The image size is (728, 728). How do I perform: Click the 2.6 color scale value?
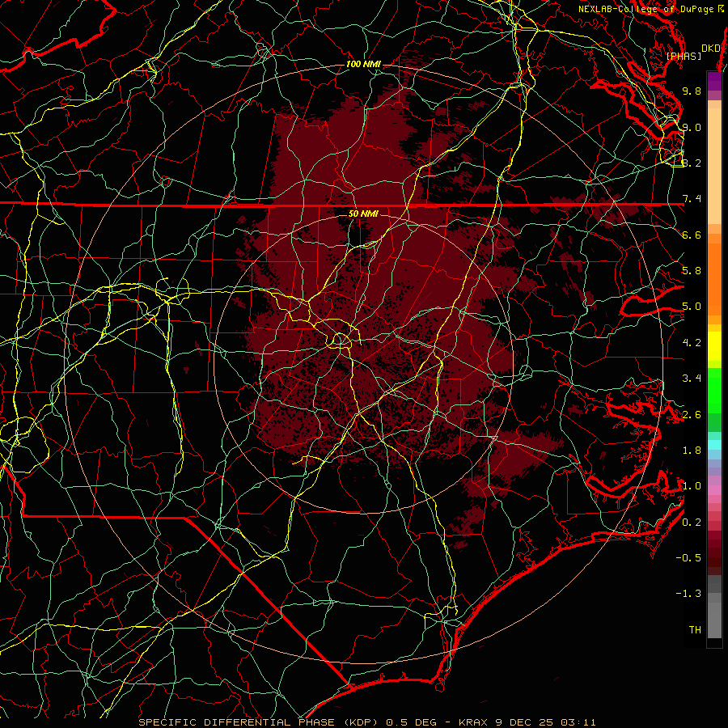tap(692, 414)
